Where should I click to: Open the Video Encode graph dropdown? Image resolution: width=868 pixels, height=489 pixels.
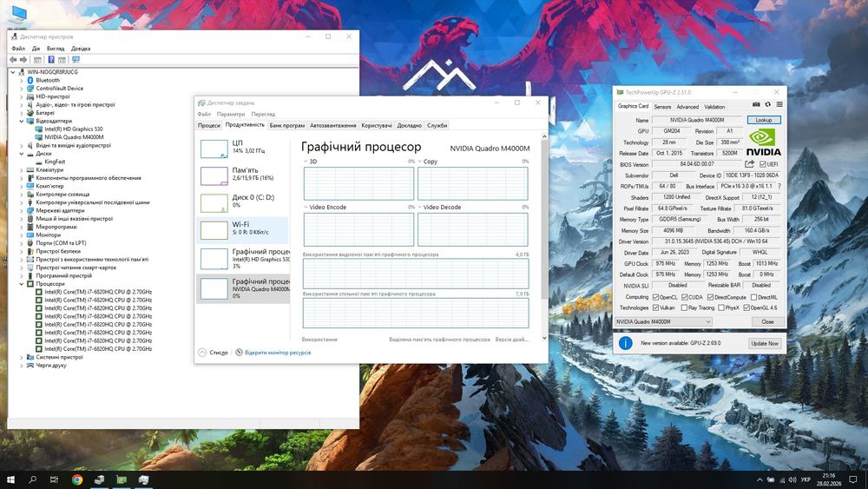click(x=306, y=207)
